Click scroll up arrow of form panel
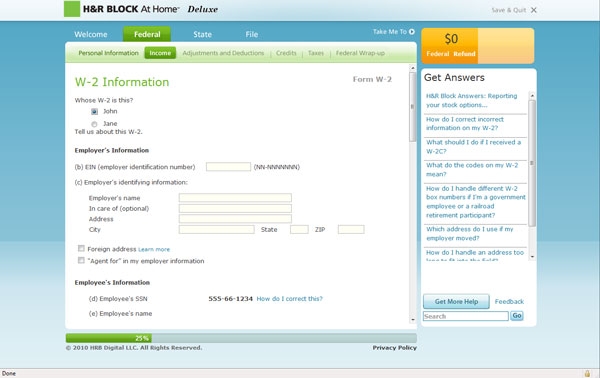 (412, 68)
